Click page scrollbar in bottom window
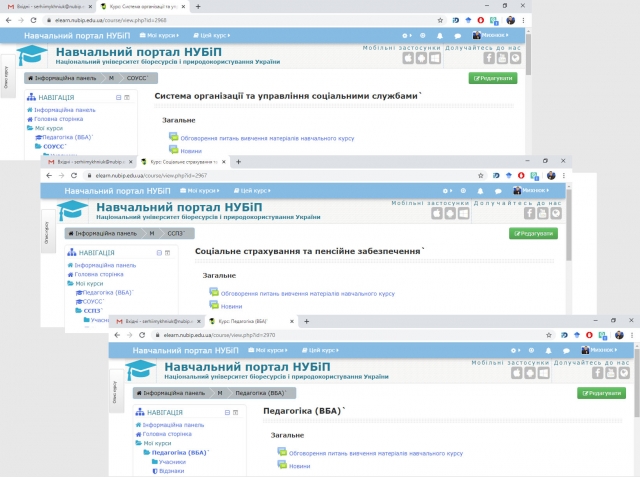The width and height of the screenshot is (640, 477). 637,382
